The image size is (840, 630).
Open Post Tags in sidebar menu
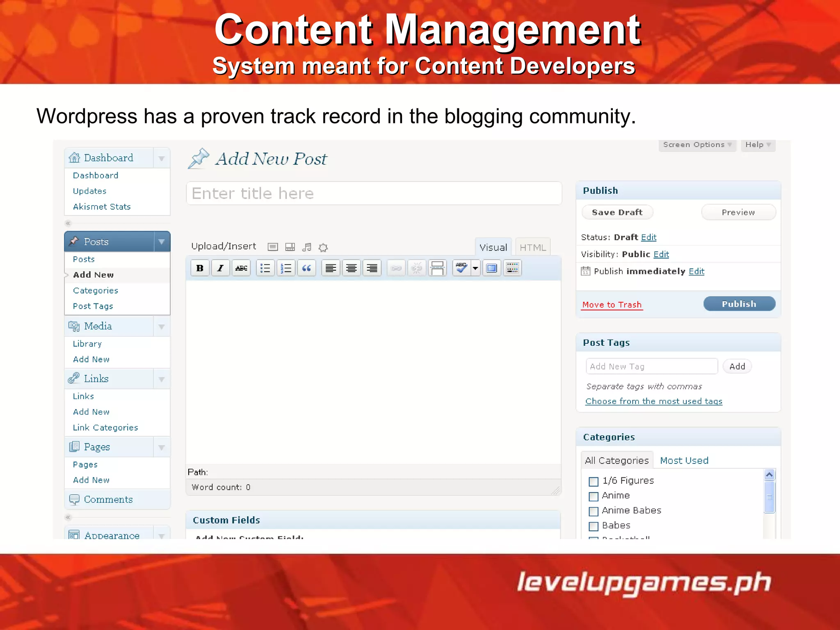pyautogui.click(x=93, y=306)
